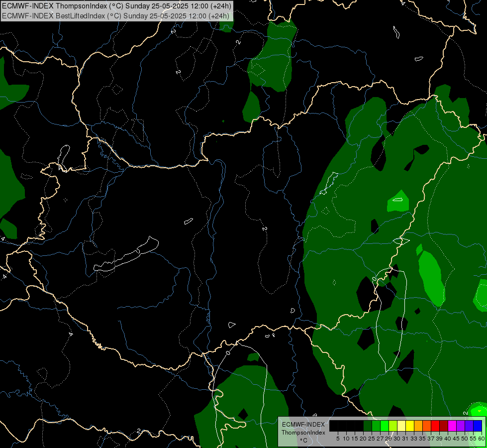Click the legend tick value '50'
The height and width of the screenshot is (448, 487).
point(465,439)
